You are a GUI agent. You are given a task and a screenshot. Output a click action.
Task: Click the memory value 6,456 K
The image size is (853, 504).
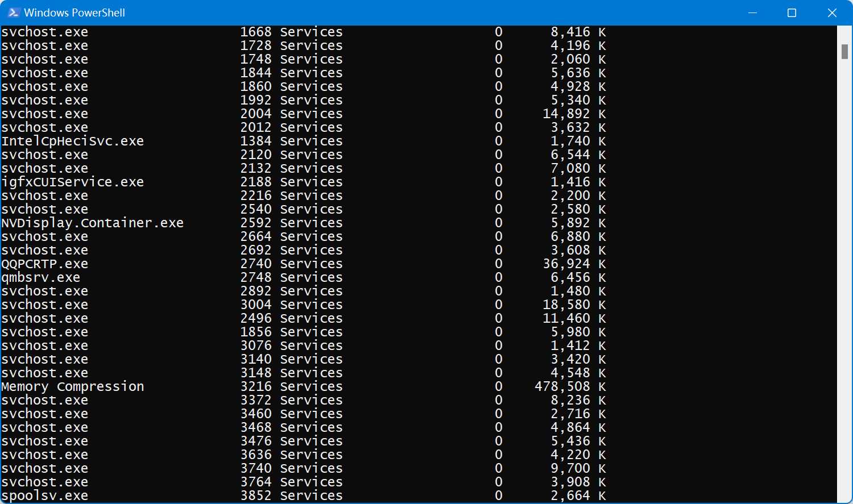click(x=578, y=277)
